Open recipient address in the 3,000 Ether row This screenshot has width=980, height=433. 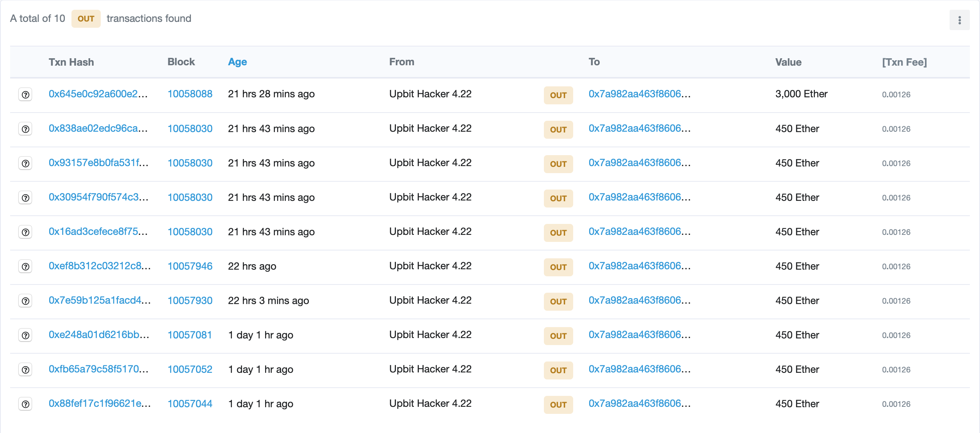point(639,94)
